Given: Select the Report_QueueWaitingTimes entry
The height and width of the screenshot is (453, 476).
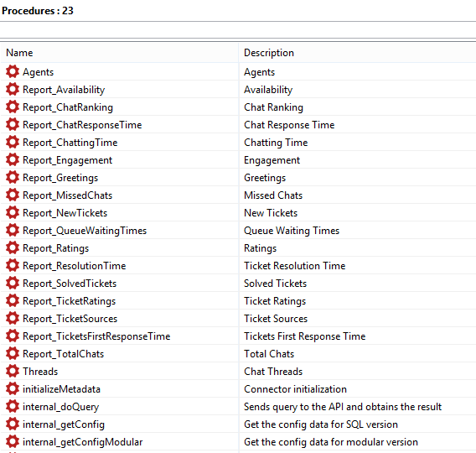Looking at the screenshot, I should [85, 231].
